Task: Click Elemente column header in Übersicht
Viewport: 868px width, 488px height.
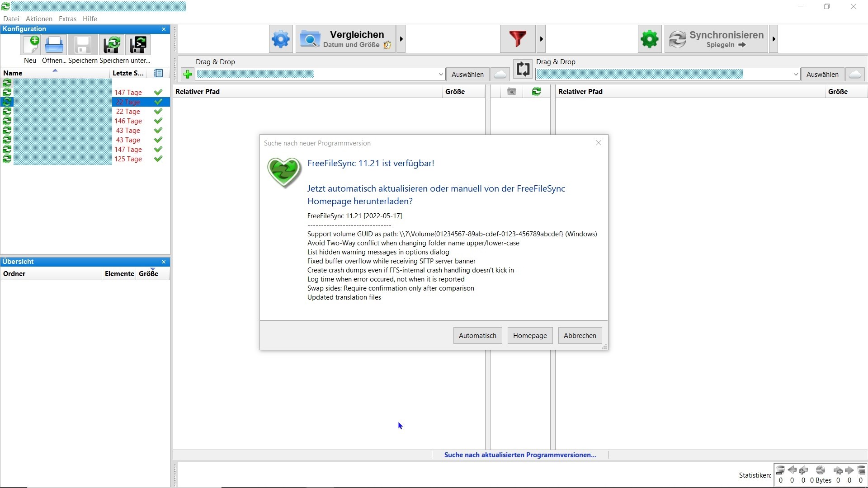Action: pos(119,274)
